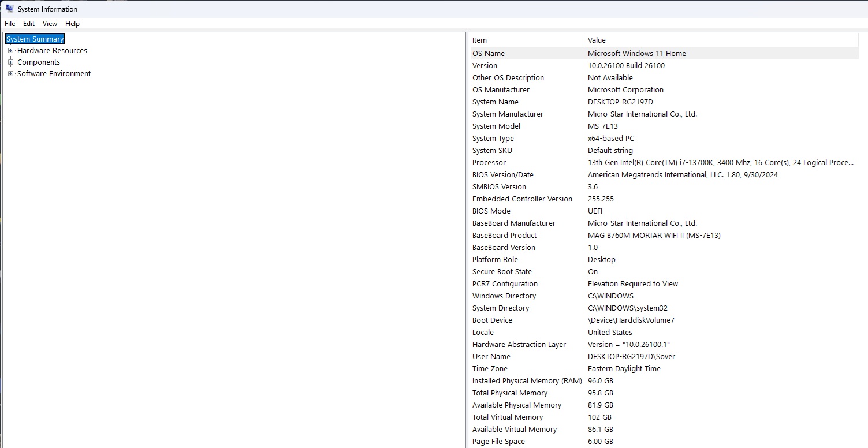This screenshot has width=868, height=448.
Task: Click the Windows Directory item
Action: 504,296
